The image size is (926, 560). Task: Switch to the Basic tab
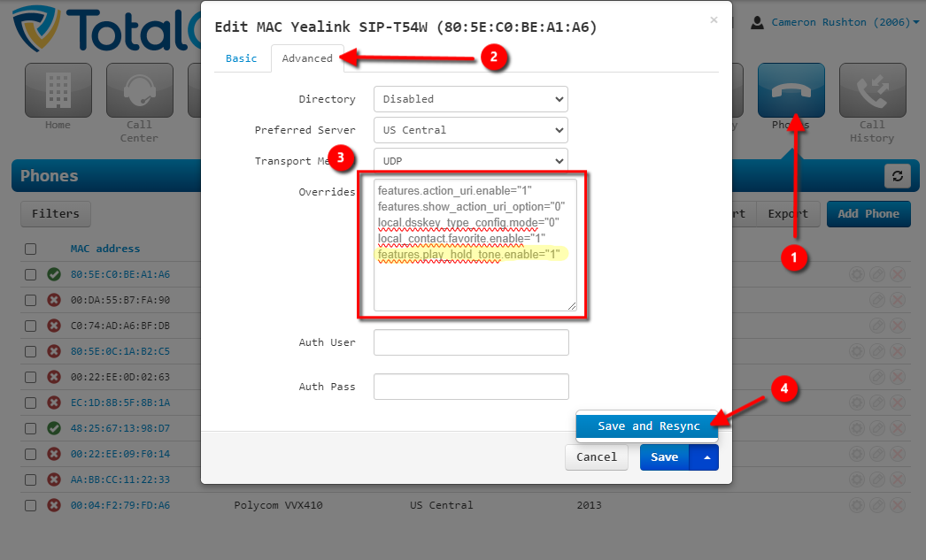point(242,58)
